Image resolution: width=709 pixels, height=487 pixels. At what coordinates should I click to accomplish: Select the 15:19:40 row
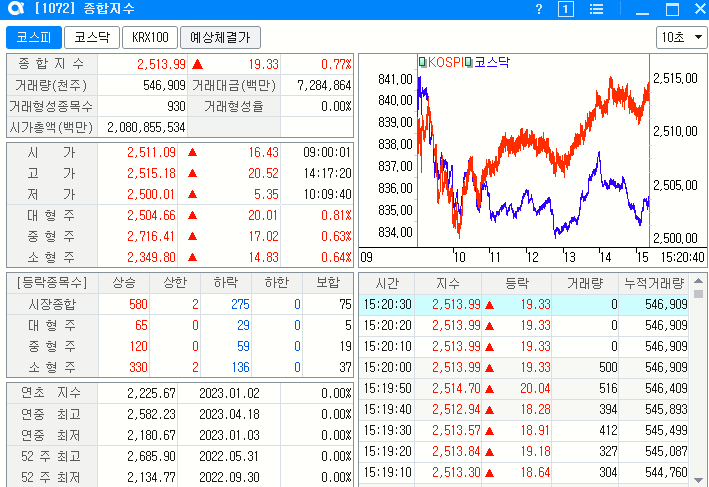point(524,409)
